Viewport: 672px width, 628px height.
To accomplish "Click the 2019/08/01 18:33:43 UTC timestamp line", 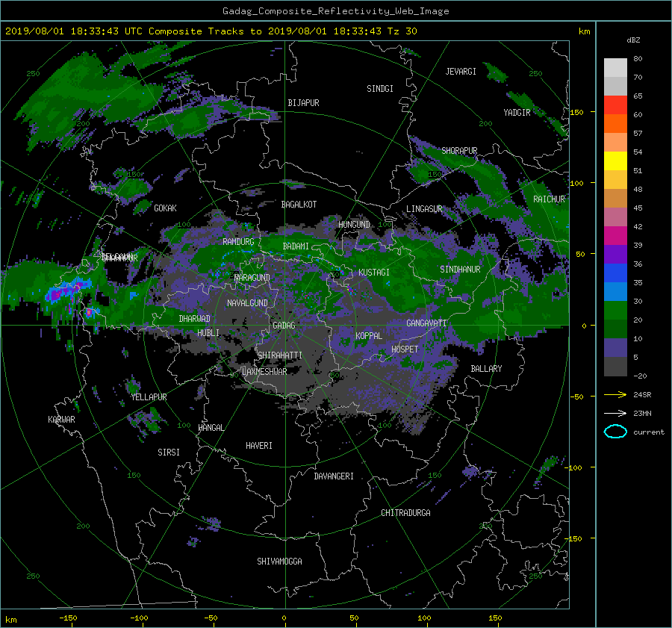I will [x=211, y=31].
